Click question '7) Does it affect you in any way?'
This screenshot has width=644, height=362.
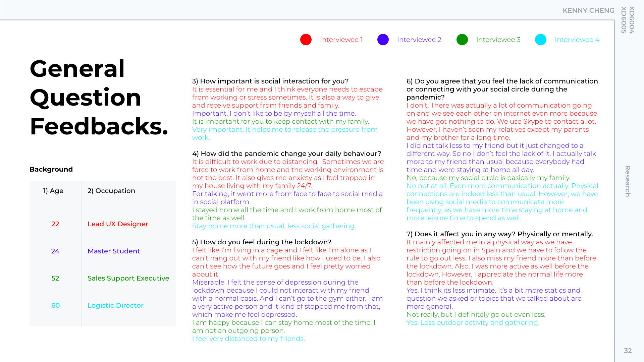click(499, 234)
